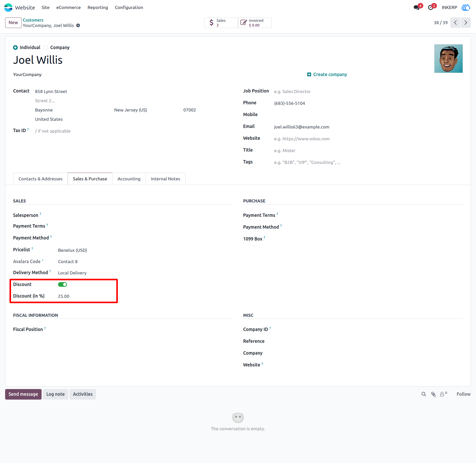Click the Customers breadcrumb link
The width and height of the screenshot is (476, 464).
(33, 20)
